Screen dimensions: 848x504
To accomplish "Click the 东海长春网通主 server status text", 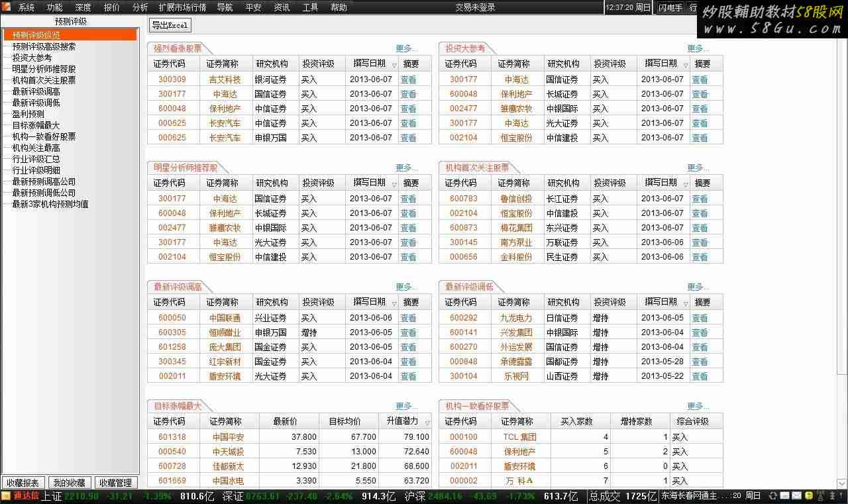I will coord(690,495).
